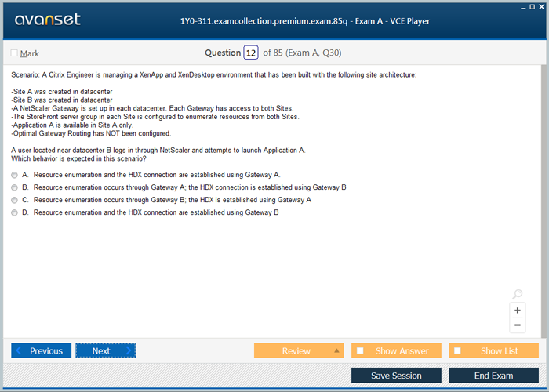
Task: Go to the Previous question
Action: pos(42,350)
